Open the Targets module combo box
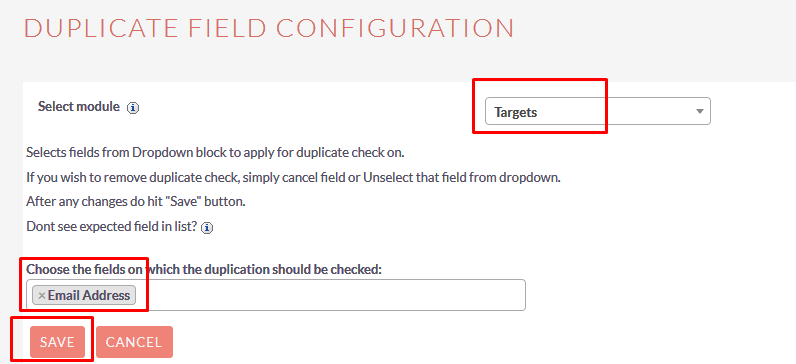Viewport: 796px width, 364px height. tap(598, 111)
